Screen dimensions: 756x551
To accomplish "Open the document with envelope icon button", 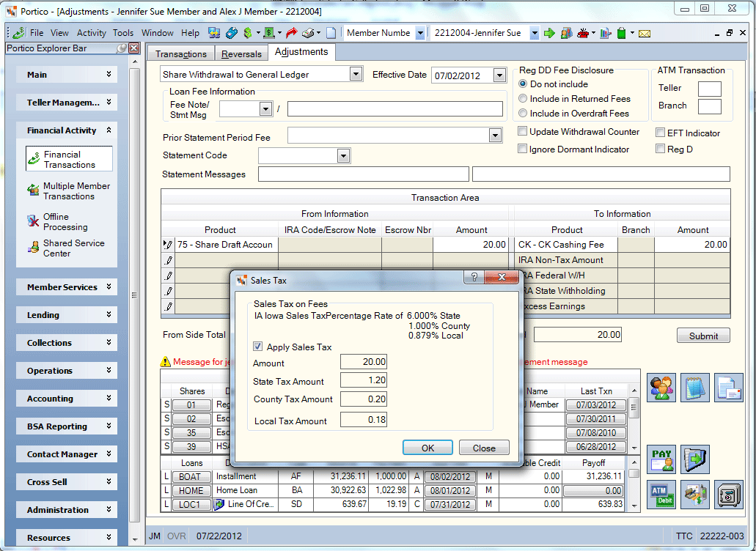I will [x=729, y=388].
